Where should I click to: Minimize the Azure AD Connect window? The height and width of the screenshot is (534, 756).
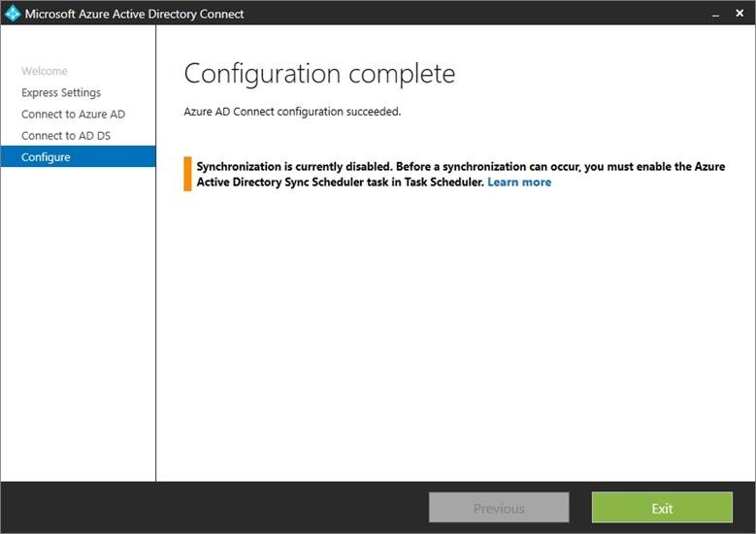click(x=715, y=14)
